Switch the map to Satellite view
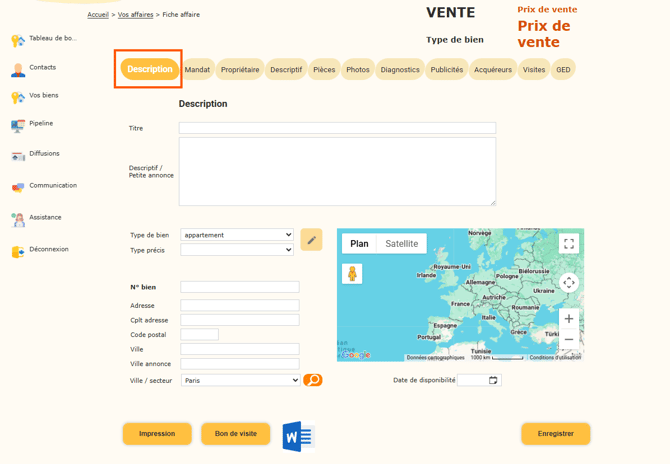 click(402, 244)
